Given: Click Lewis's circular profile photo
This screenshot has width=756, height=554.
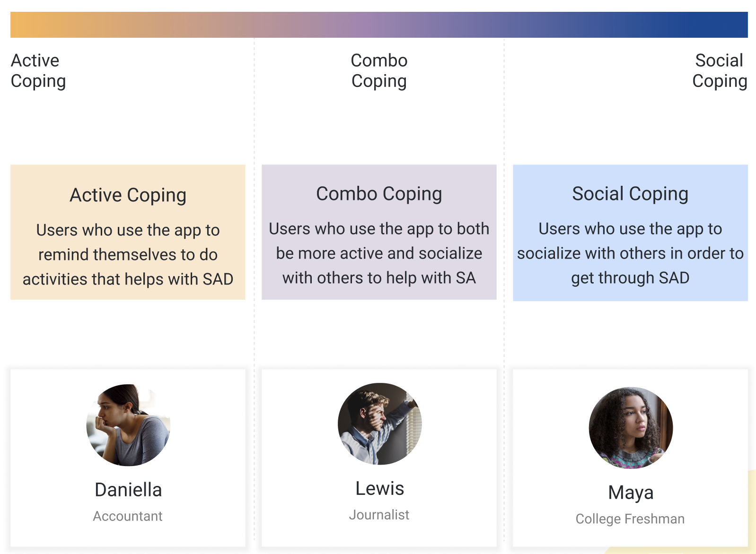Looking at the screenshot, I should point(379,424).
